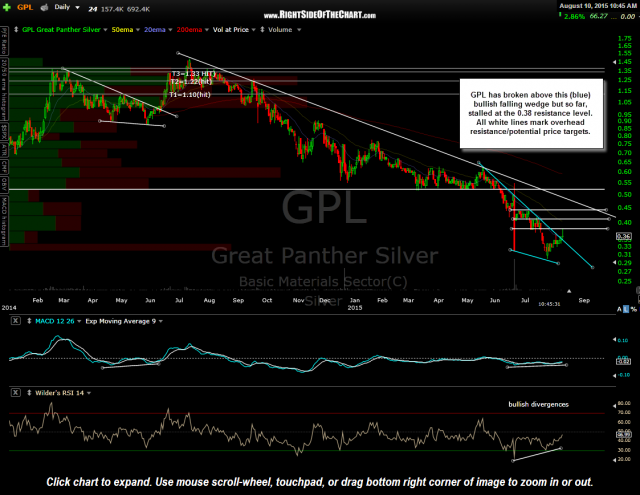
Task: Click the bullish divergences annotation
Action: click(538, 404)
